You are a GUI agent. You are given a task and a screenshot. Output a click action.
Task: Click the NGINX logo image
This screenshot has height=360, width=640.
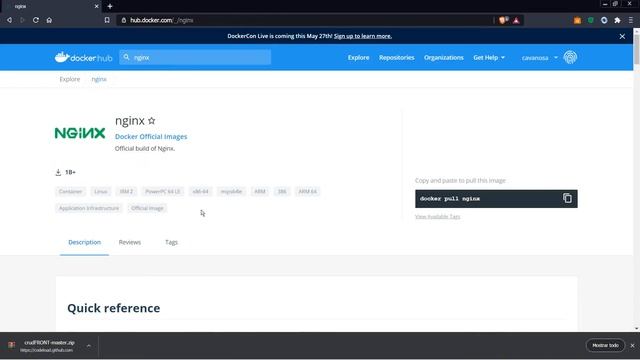80,133
